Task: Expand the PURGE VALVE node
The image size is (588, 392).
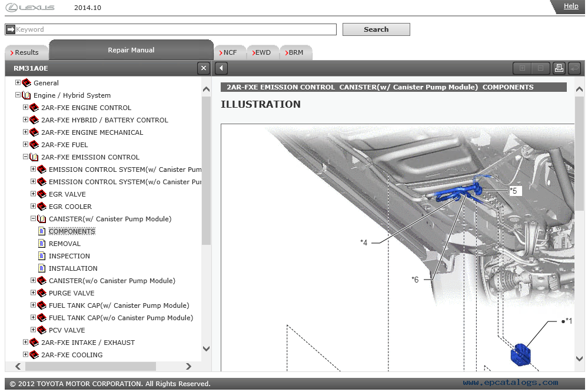Action: 33,293
